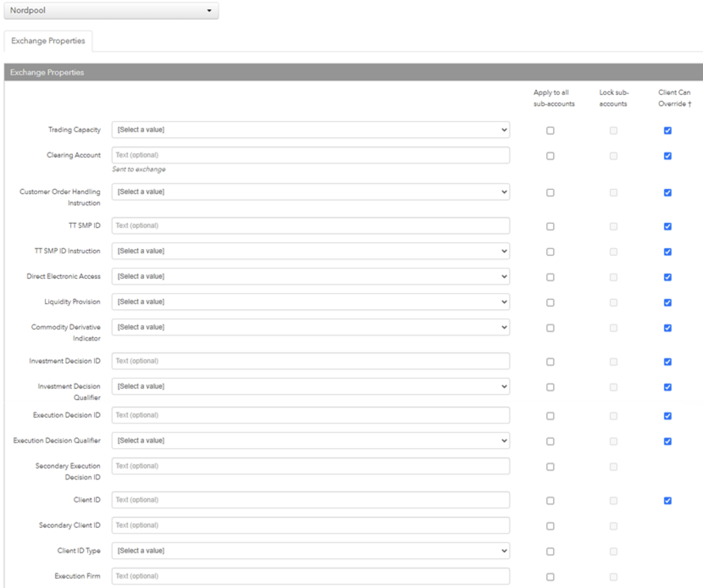
Task: Uncheck Client Can Override for Investment Decision ID
Action: (x=668, y=362)
